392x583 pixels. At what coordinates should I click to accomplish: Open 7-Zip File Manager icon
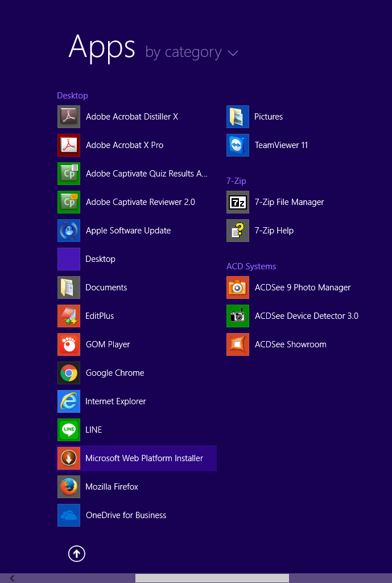[x=238, y=202]
